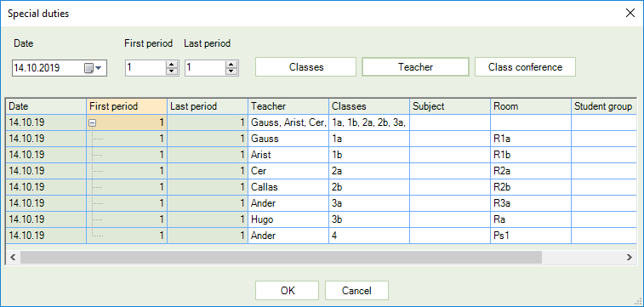Decrease First period with down spinner arrow
The width and height of the screenshot is (644, 307).
pyautogui.click(x=172, y=71)
